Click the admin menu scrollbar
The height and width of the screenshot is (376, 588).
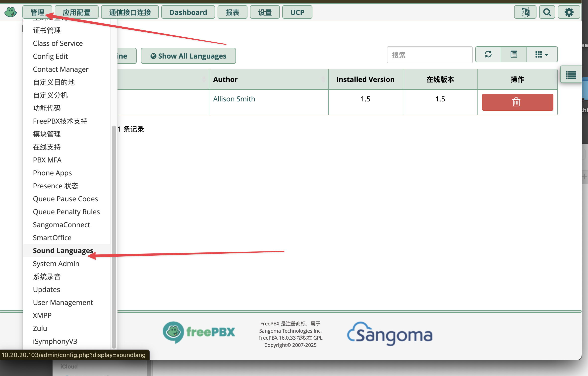tap(114, 237)
